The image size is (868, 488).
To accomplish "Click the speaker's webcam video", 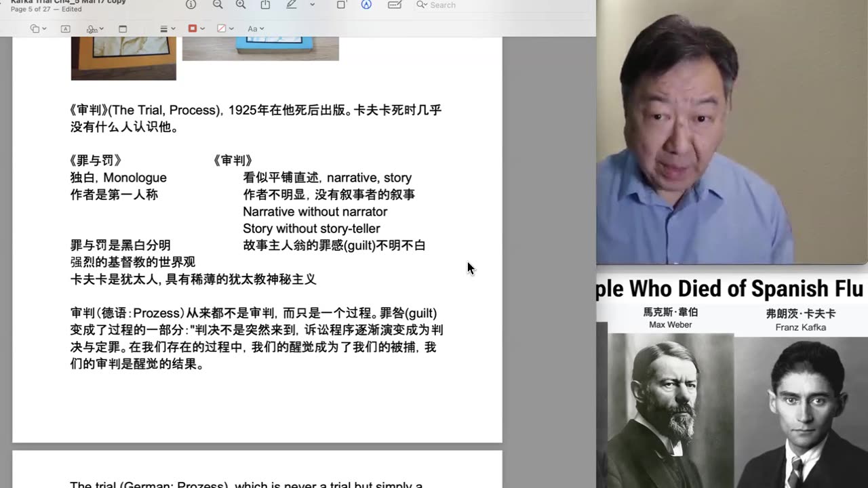I will click(732, 132).
